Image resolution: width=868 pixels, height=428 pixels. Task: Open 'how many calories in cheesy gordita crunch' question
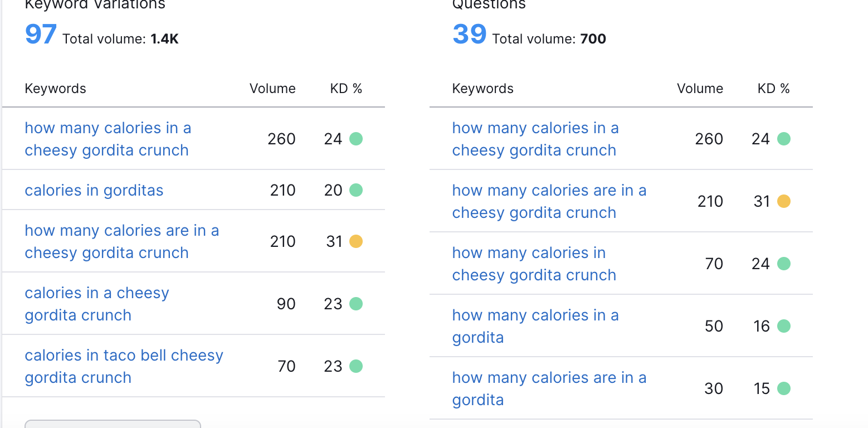pos(533,264)
